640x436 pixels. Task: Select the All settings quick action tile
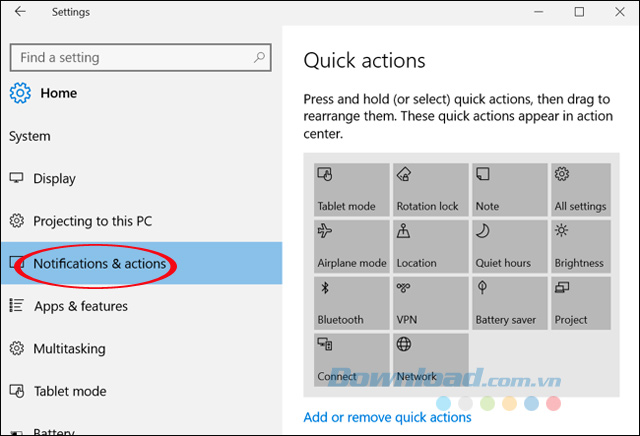click(x=587, y=189)
